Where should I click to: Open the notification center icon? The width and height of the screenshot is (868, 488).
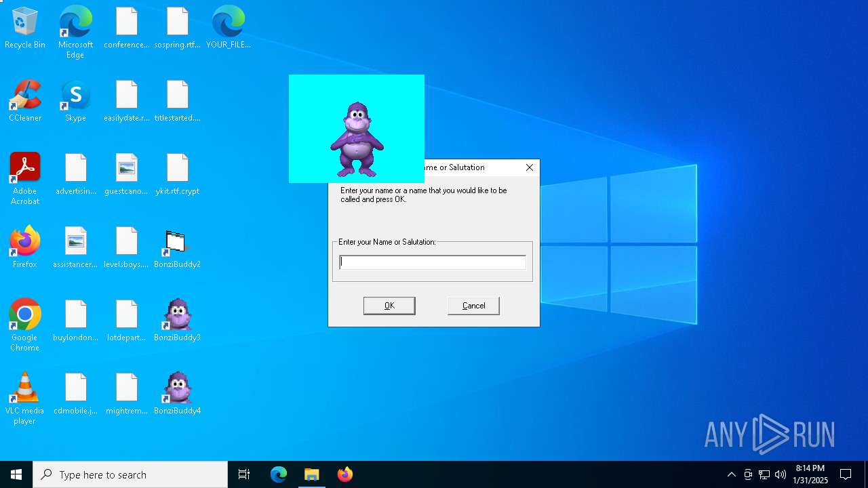coord(846,474)
